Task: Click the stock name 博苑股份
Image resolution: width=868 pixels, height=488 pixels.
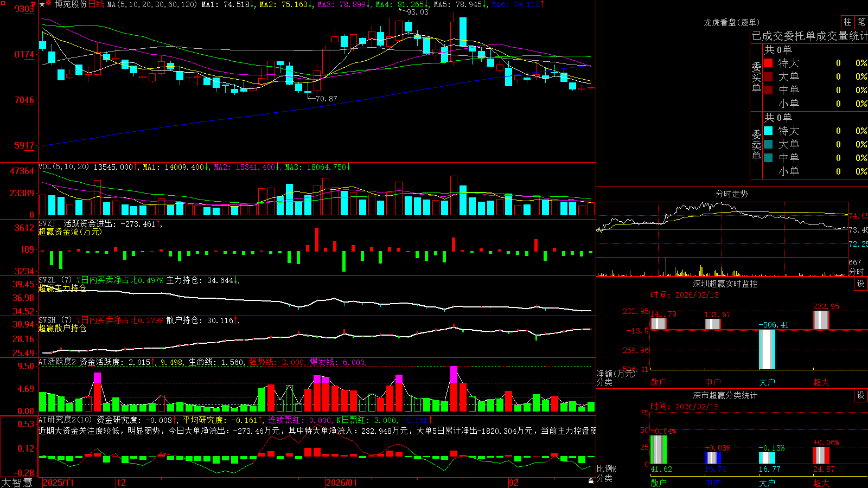Action: coord(71,4)
